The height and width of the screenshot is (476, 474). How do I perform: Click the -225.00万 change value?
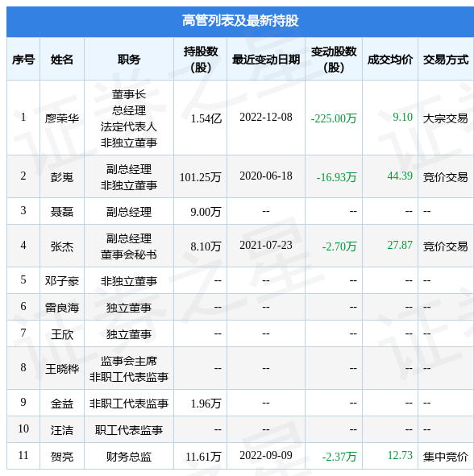pos(334,118)
